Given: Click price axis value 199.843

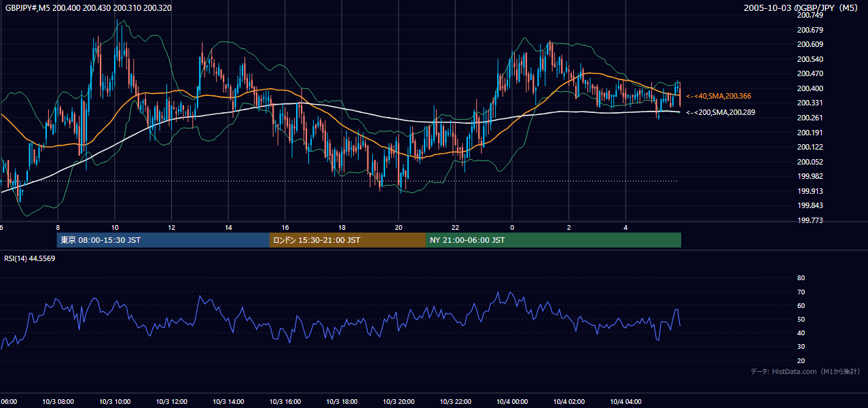Looking at the screenshot, I should coord(810,207).
